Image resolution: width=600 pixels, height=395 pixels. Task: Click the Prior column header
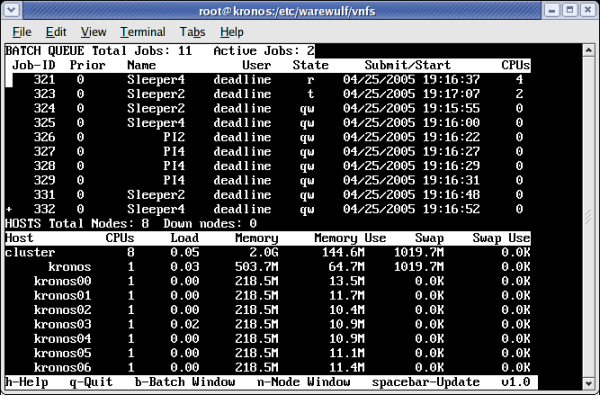coord(88,65)
